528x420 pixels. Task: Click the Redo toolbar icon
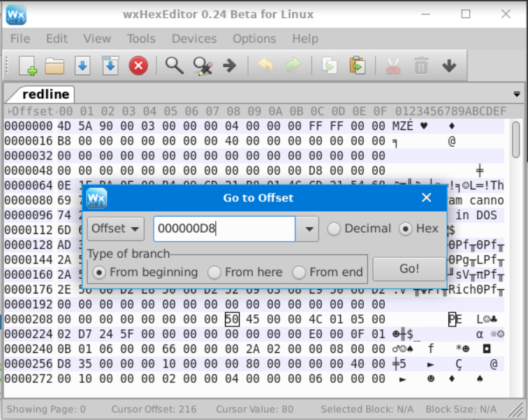click(293, 65)
